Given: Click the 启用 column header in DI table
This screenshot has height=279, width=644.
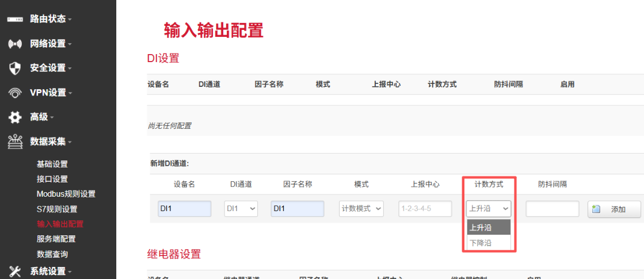Looking at the screenshot, I should (567, 85).
